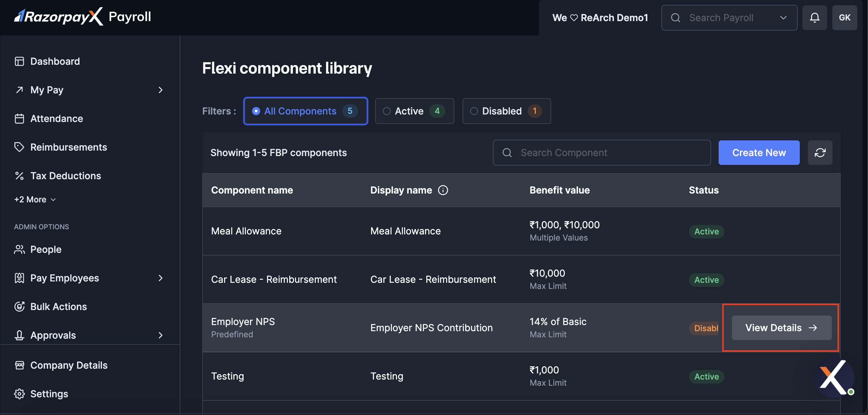Expand the Pay Employees submenu chevron

[x=161, y=278]
